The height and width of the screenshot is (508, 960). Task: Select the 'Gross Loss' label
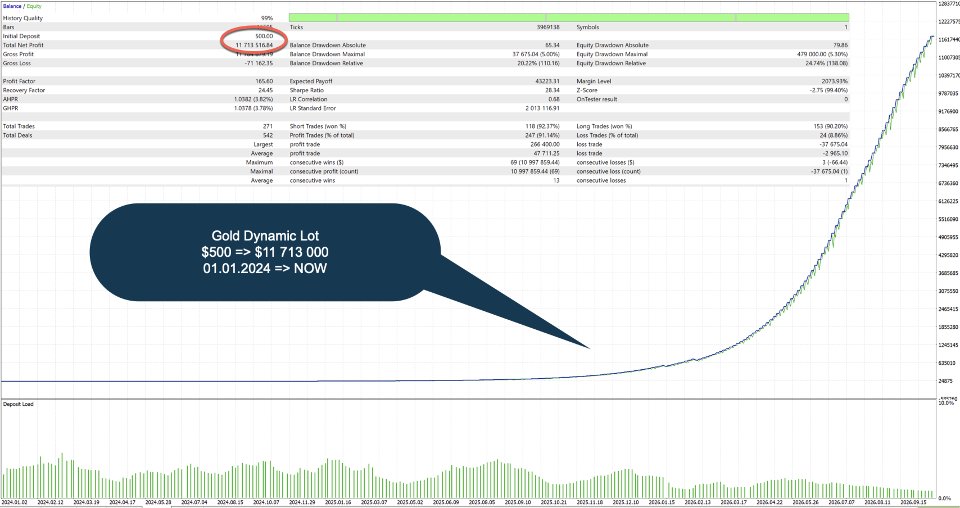point(17,63)
